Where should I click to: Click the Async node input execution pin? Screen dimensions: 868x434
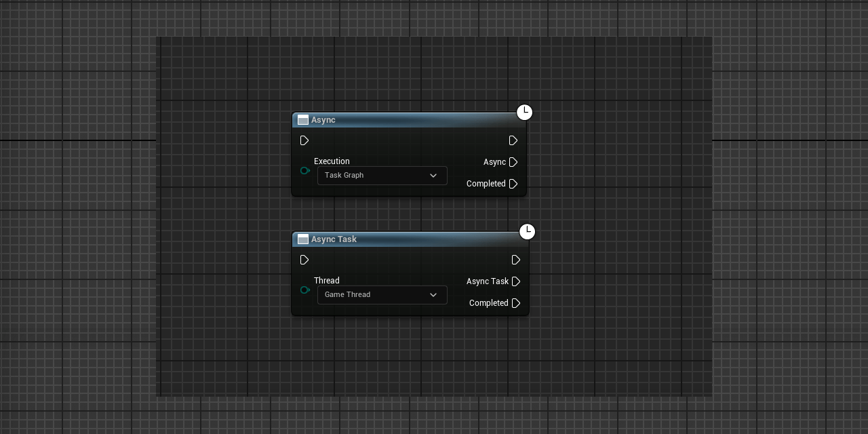tap(304, 140)
